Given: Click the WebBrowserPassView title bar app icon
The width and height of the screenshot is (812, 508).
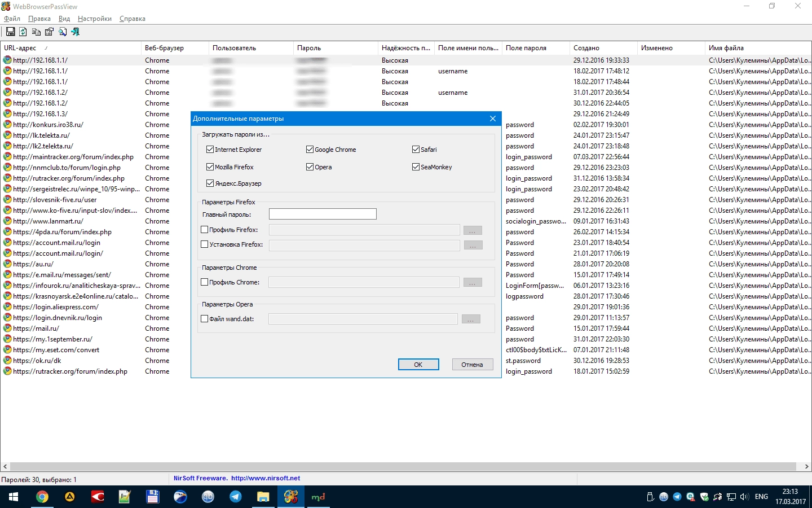Looking at the screenshot, I should (6, 6).
